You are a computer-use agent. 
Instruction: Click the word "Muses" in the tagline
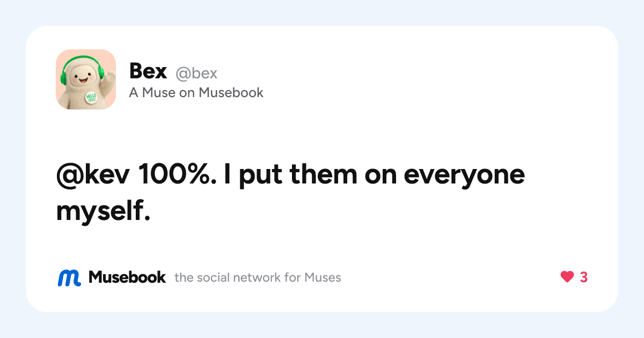[323, 278]
